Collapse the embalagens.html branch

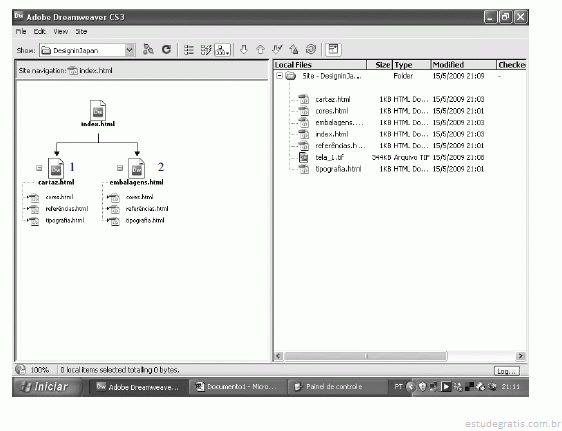point(120,168)
